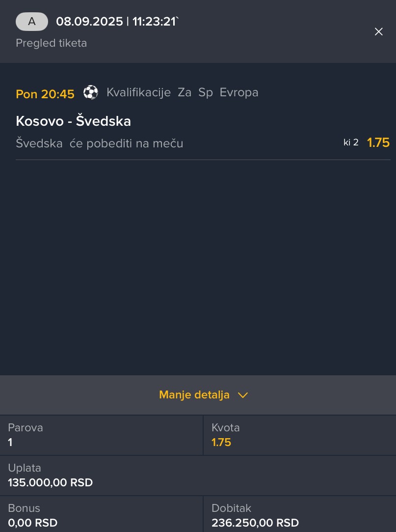This screenshot has height=532, width=396.
Task: Open the Kvalifikacije Za Sp Evropa competition
Action: [182, 92]
